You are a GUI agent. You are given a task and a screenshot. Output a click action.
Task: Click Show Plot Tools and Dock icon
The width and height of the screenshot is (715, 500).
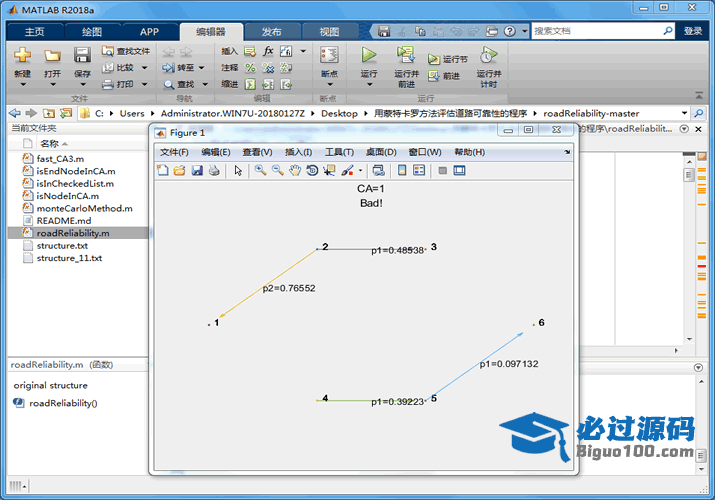pos(460,170)
